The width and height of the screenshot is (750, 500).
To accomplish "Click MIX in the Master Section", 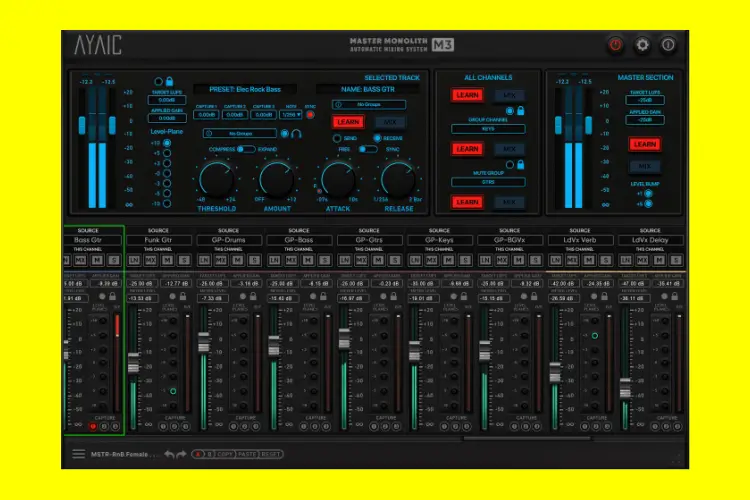I will [x=645, y=166].
